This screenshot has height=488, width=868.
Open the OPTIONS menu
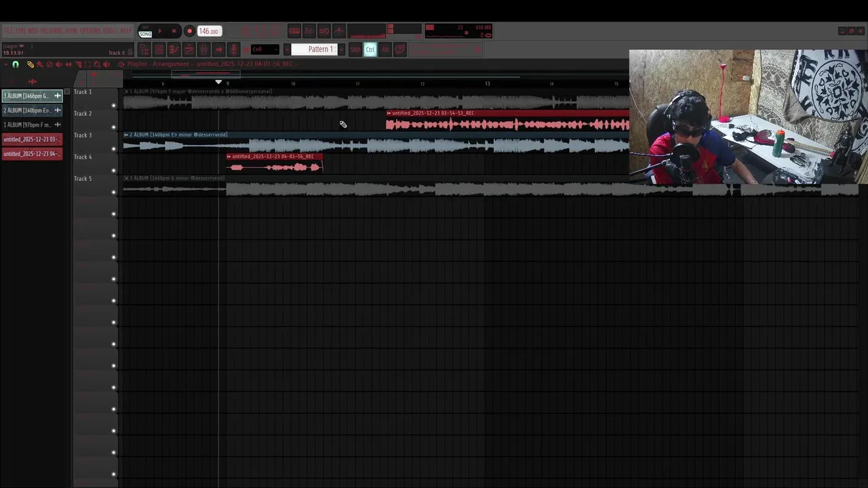click(x=90, y=31)
